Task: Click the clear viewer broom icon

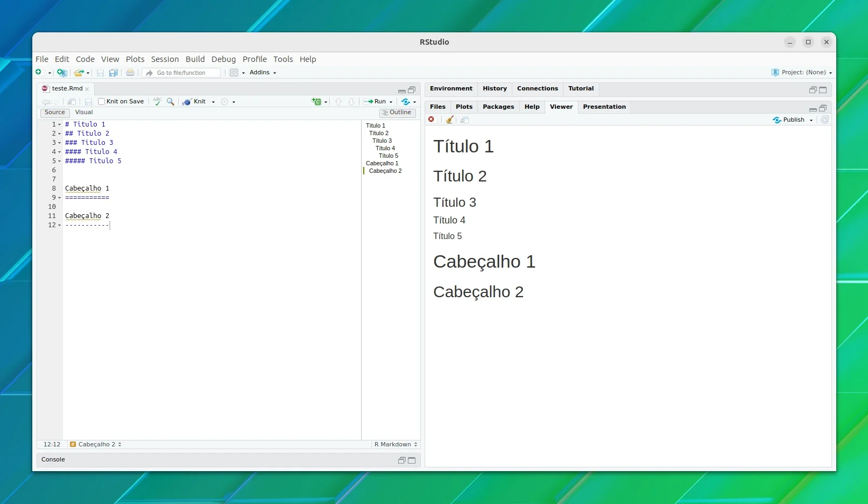Action: click(450, 120)
